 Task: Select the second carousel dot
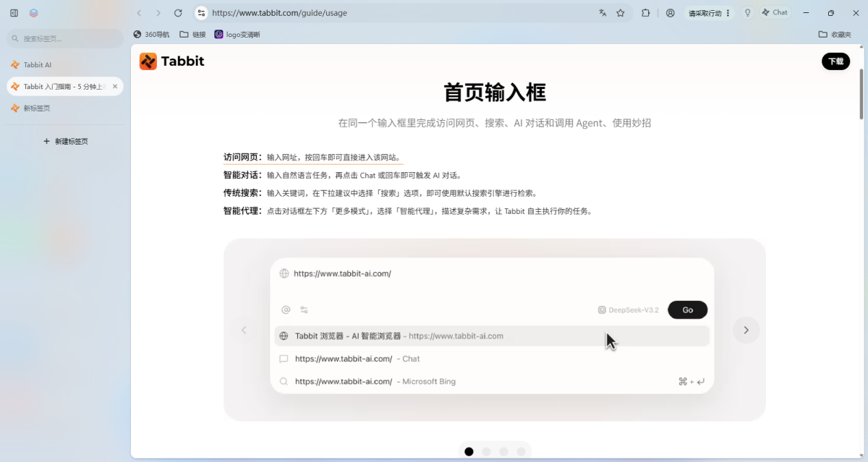click(x=486, y=452)
